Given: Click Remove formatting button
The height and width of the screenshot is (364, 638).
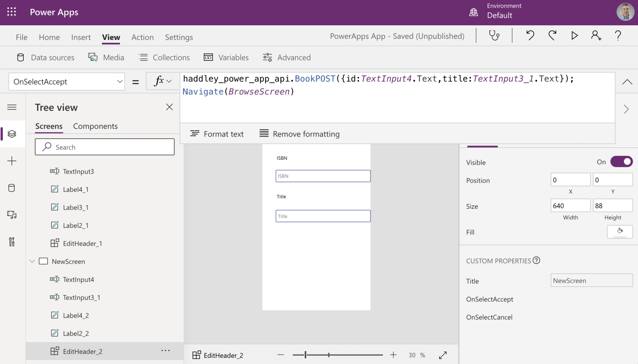Looking at the screenshot, I should pos(299,134).
